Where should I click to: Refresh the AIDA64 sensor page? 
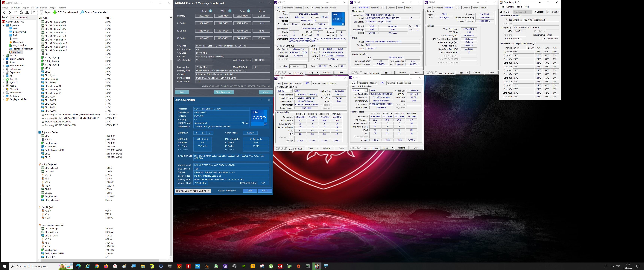point(21,12)
